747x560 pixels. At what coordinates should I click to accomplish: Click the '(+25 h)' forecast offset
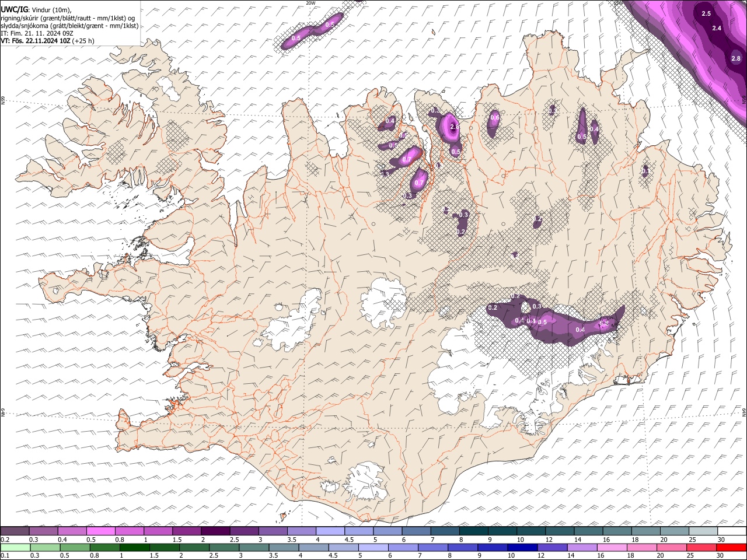[x=84, y=41]
